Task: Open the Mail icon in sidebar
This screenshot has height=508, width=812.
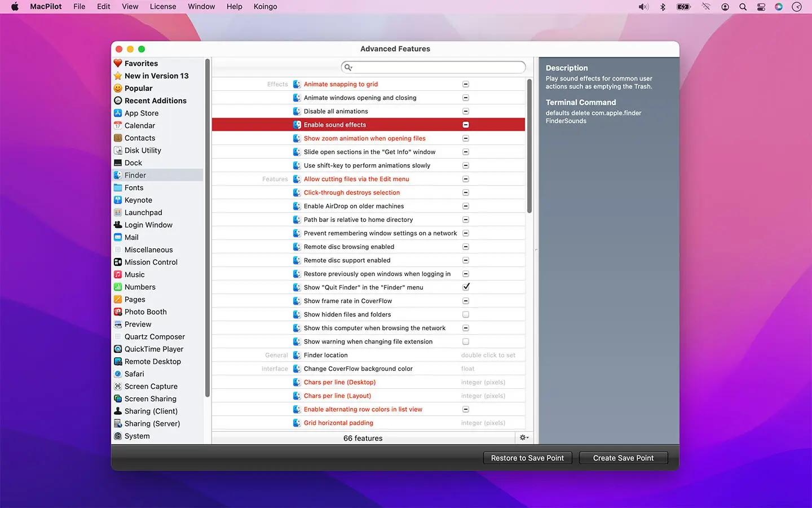Action: coord(118,237)
